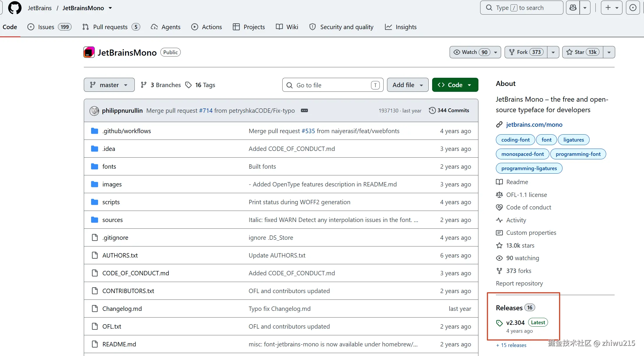644x356 pixels.
Task: Open the Wiki tab
Action: tap(287, 27)
